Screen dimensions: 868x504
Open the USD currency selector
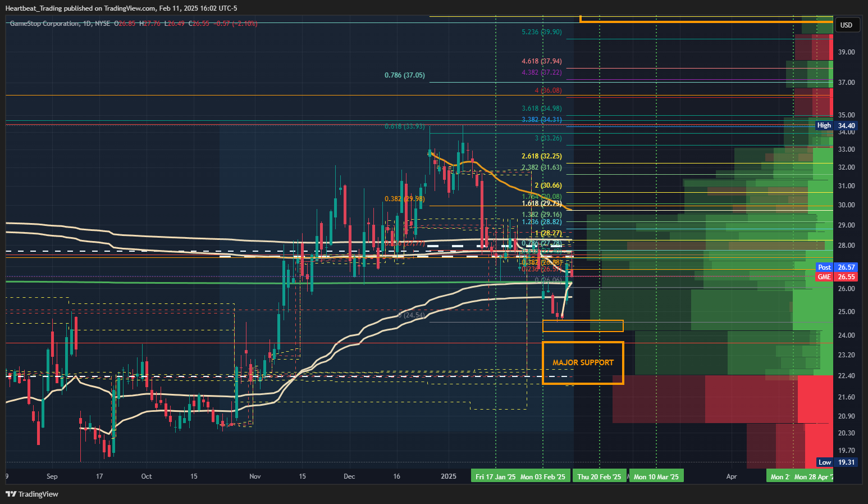(x=846, y=25)
